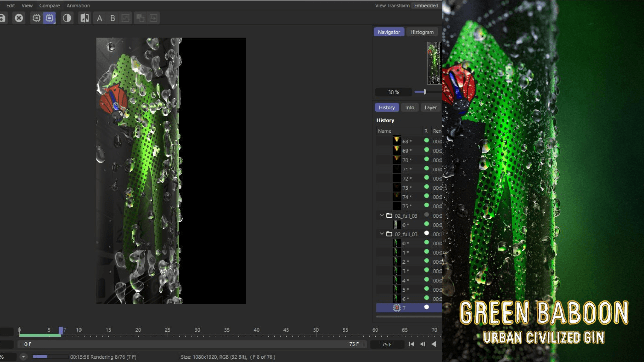Select the Layer tab
Screen dimensions: 644x362
coord(430,107)
